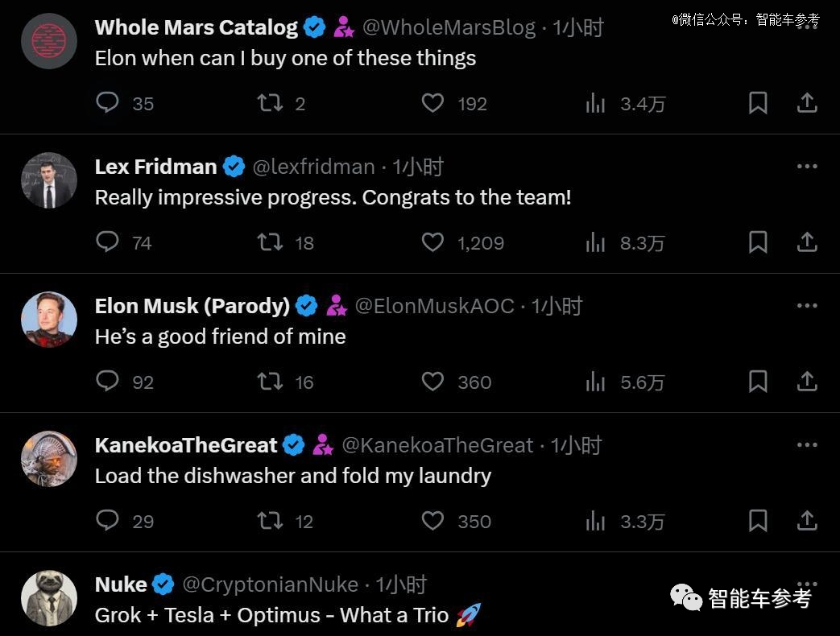
Task: Expand the KanekoaTheGreat tweet options menu
Action: point(807,445)
